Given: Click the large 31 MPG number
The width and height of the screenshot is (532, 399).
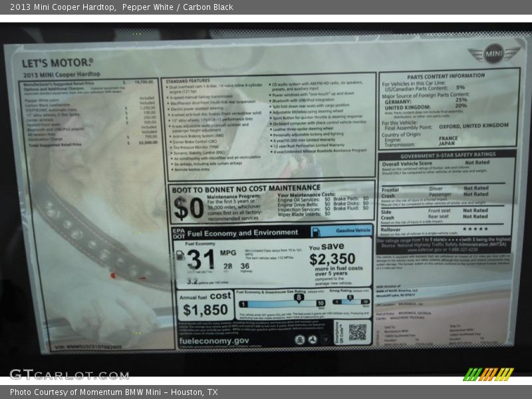Looking at the screenshot, I should pyautogui.click(x=200, y=259).
